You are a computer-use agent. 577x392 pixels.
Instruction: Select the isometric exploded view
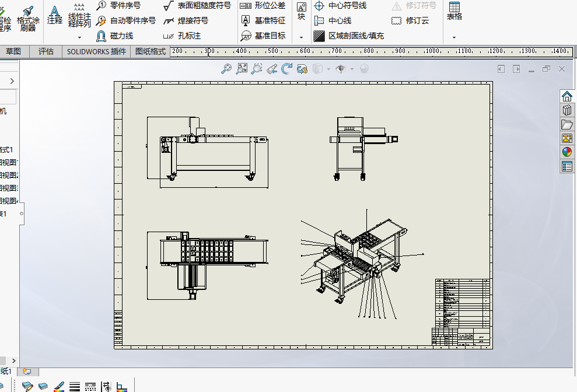(362, 264)
